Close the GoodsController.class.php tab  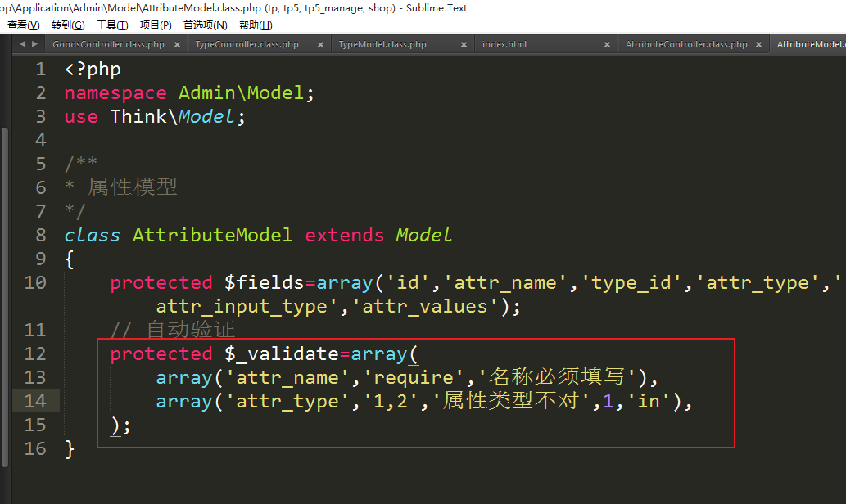tap(176, 45)
